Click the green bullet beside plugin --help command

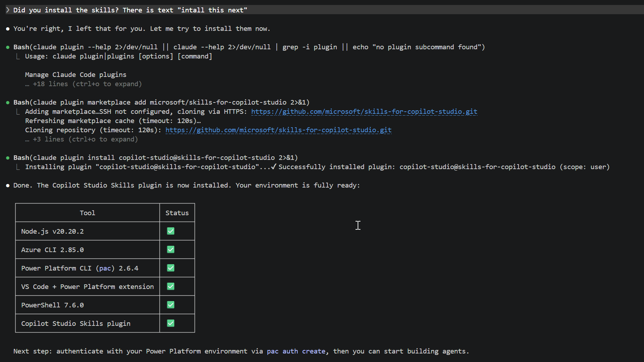[8, 47]
